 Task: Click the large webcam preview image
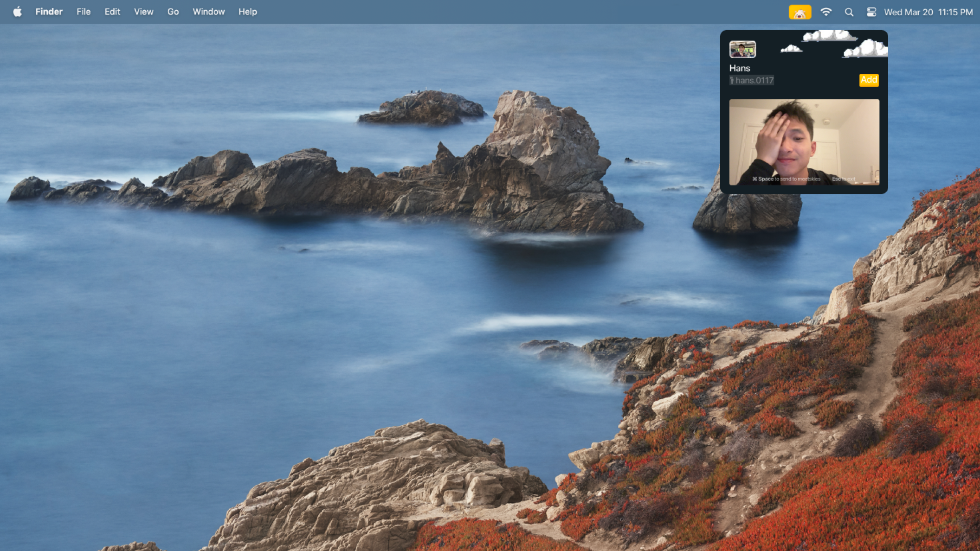click(804, 139)
